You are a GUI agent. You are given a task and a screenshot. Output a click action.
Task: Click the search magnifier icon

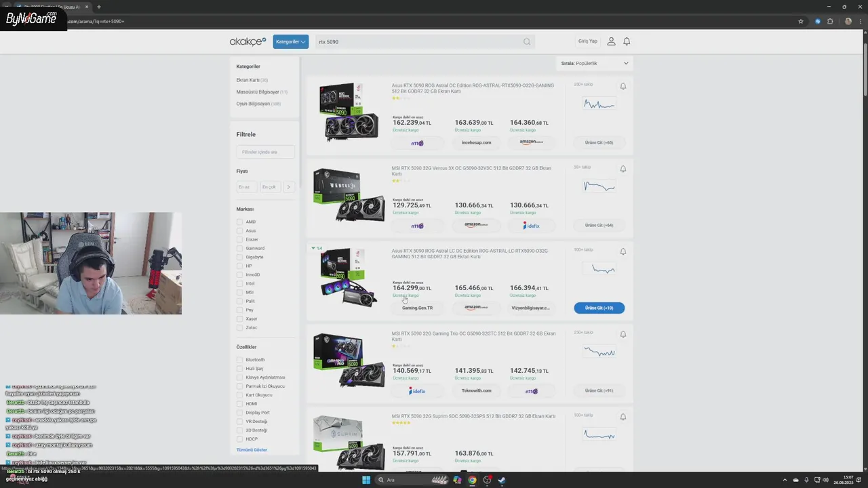(x=527, y=41)
